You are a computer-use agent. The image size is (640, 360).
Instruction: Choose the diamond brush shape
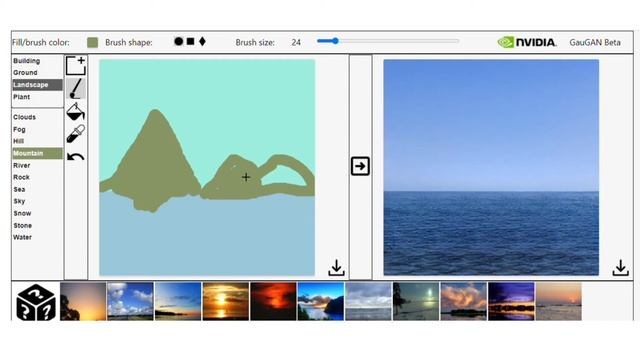tap(202, 41)
